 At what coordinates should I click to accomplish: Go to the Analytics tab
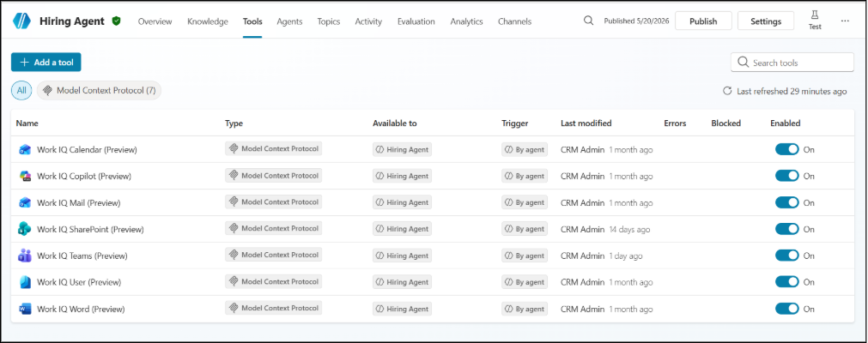[x=467, y=21]
